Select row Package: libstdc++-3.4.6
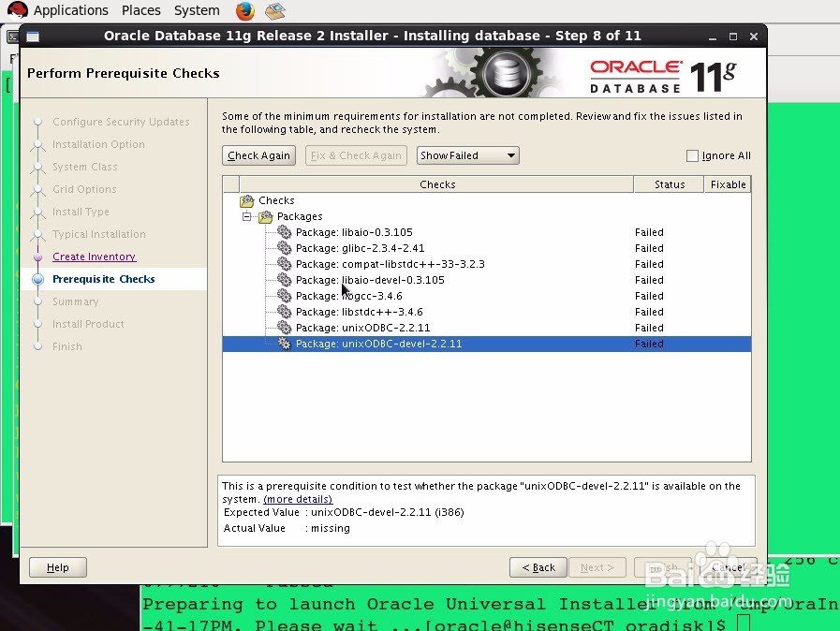Viewport: 840px width, 631px height. click(486, 312)
